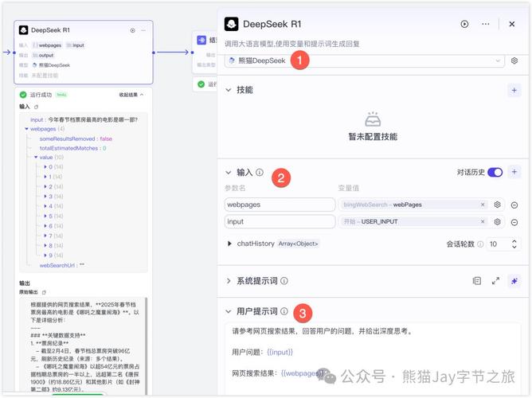532x398 pixels.
Task: Click the output tag on DeepSeek R1 card
Action: tap(43, 55)
